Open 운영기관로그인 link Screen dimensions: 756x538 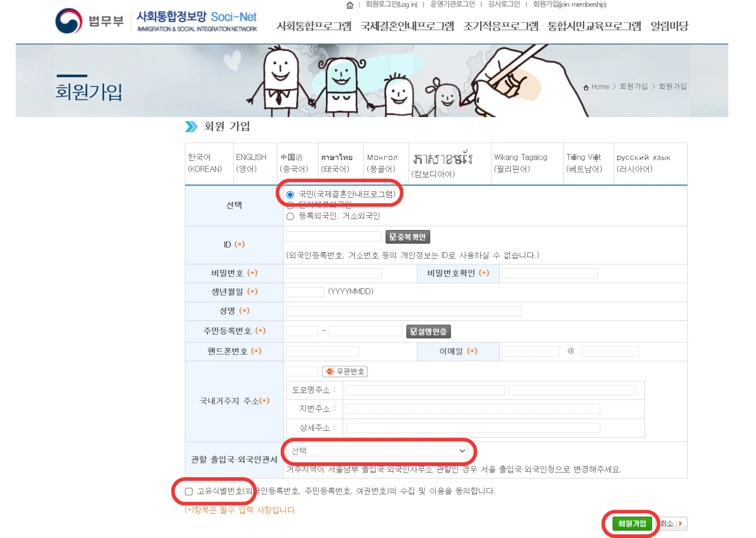pos(452,5)
